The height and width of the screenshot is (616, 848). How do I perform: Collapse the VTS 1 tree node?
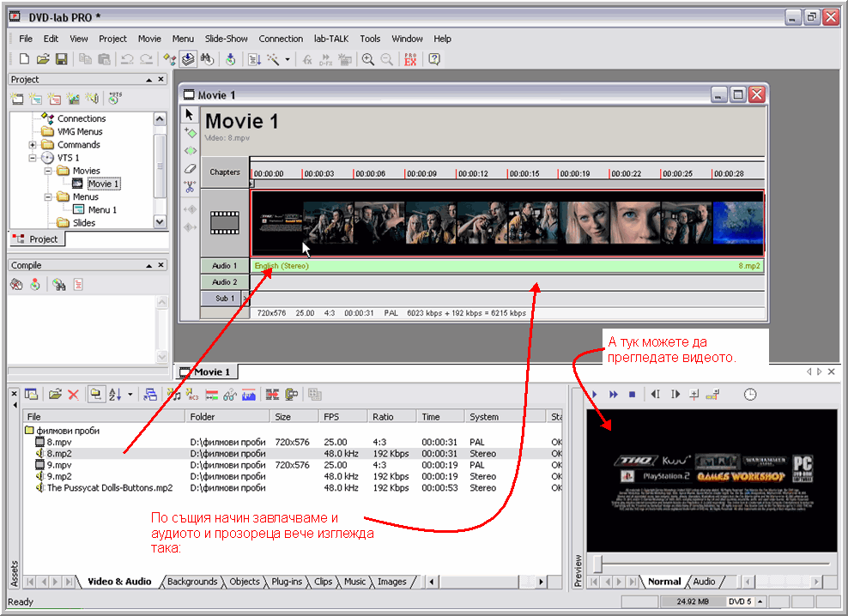click(33, 158)
